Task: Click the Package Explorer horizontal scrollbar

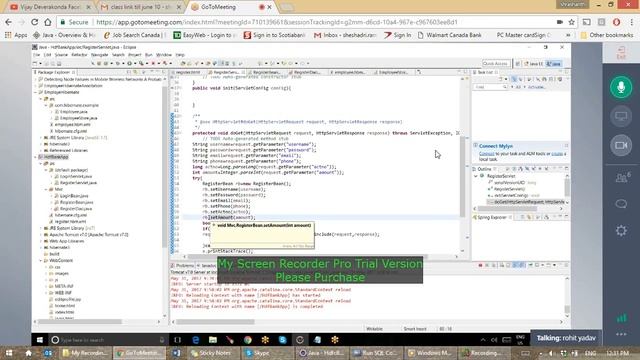Action: coord(80,322)
